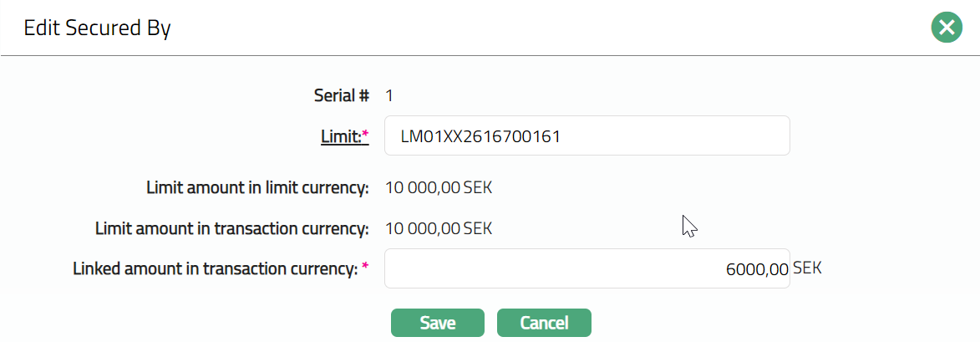Screen dimensions: 980x342
Task: Click the 'Linked amount in transaction currency' label
Action: [216, 269]
